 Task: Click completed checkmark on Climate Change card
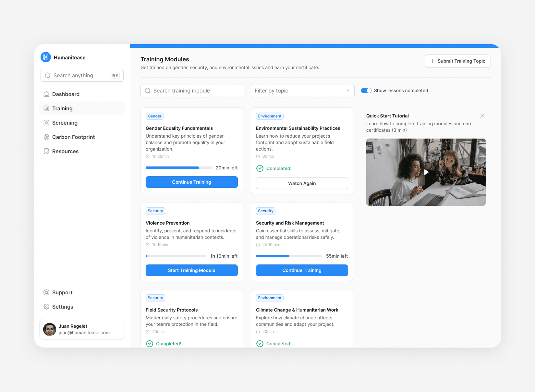pyautogui.click(x=260, y=344)
